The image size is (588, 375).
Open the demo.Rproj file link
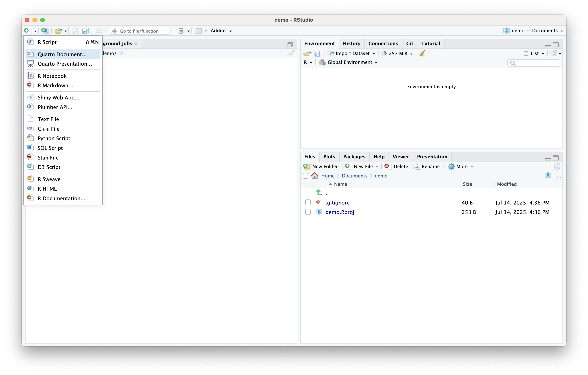pos(340,212)
